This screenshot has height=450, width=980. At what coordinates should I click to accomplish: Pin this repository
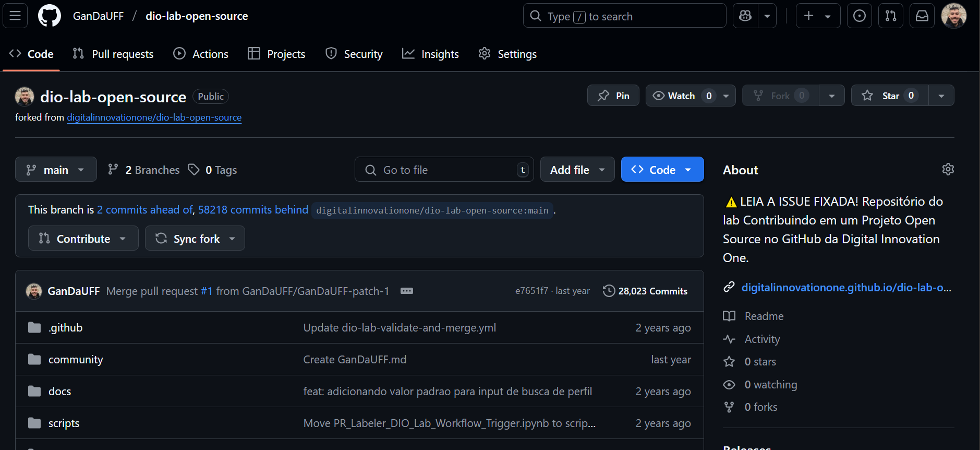(x=613, y=96)
